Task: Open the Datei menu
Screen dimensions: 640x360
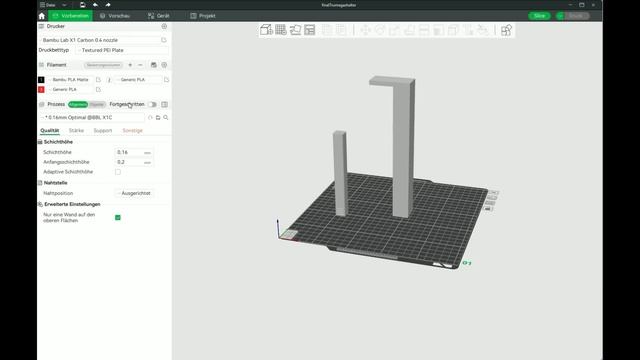Action: click(x=48, y=5)
